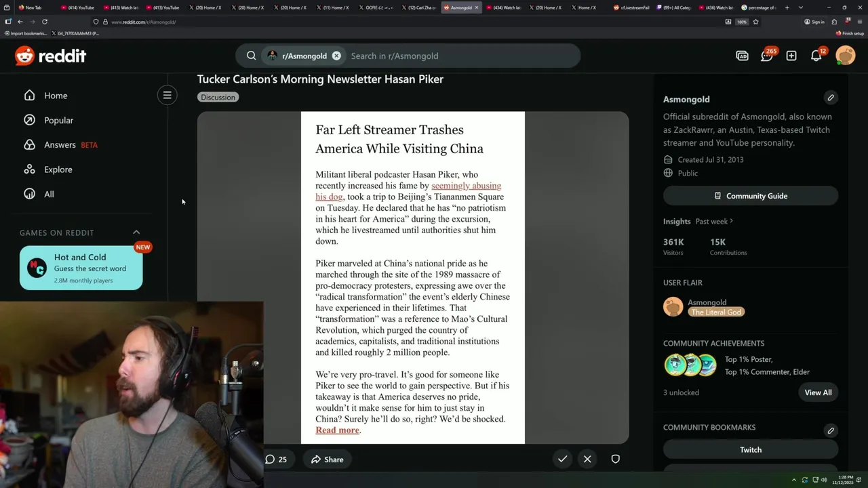Click the newsletter screenshot image
This screenshot has height=488, width=868.
coord(413,277)
